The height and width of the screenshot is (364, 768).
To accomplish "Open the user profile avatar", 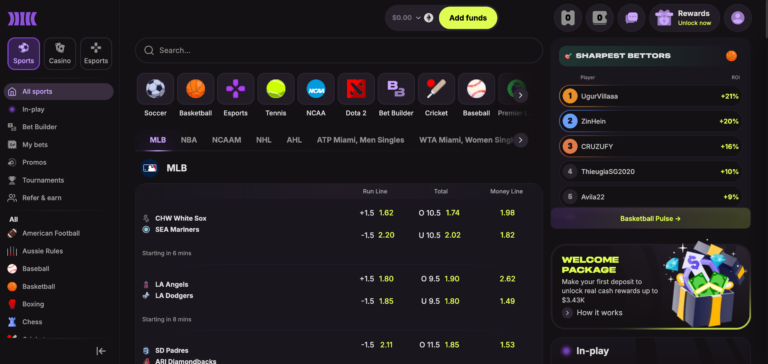I will 737,18.
